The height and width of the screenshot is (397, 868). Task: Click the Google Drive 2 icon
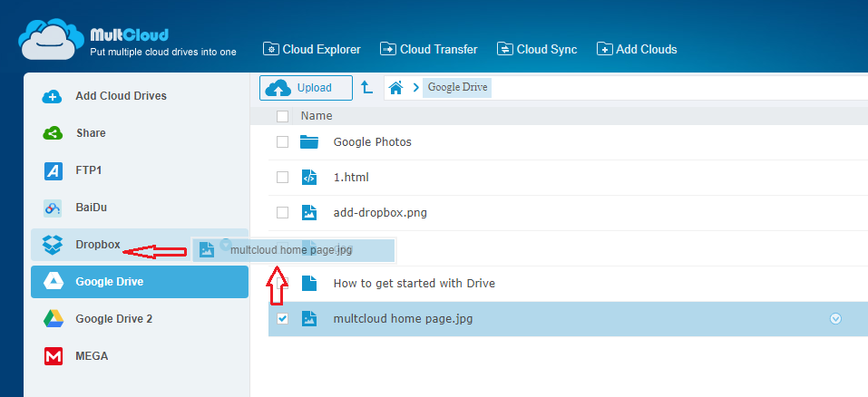coord(54,319)
